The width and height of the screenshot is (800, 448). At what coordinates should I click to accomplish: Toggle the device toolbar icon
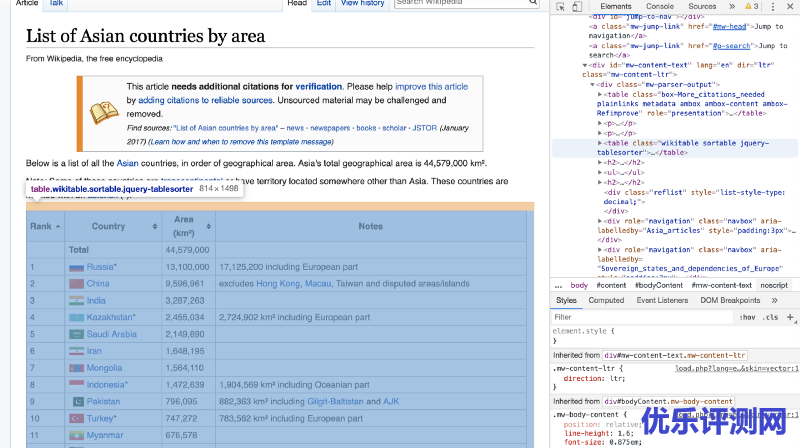pos(577,7)
